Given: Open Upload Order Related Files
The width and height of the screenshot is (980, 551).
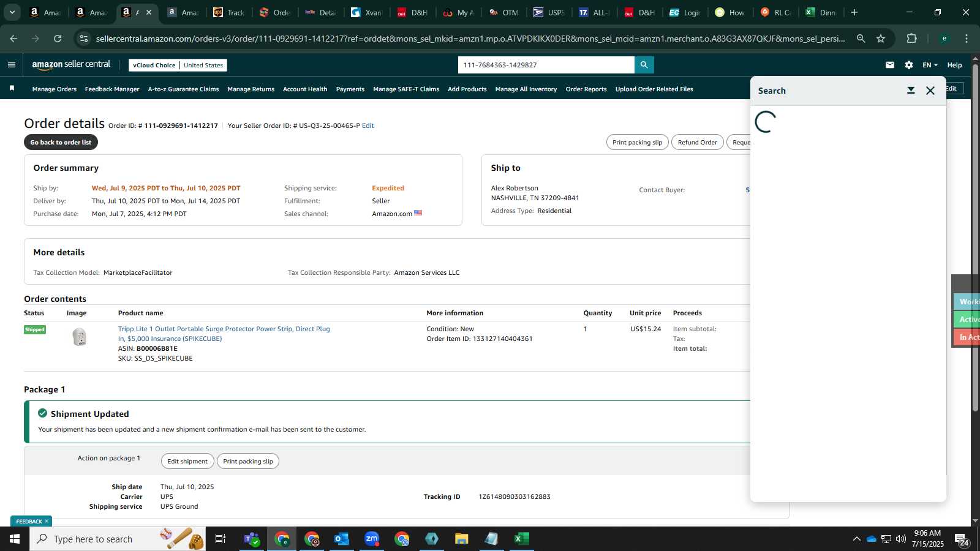Looking at the screenshot, I should coord(654,89).
